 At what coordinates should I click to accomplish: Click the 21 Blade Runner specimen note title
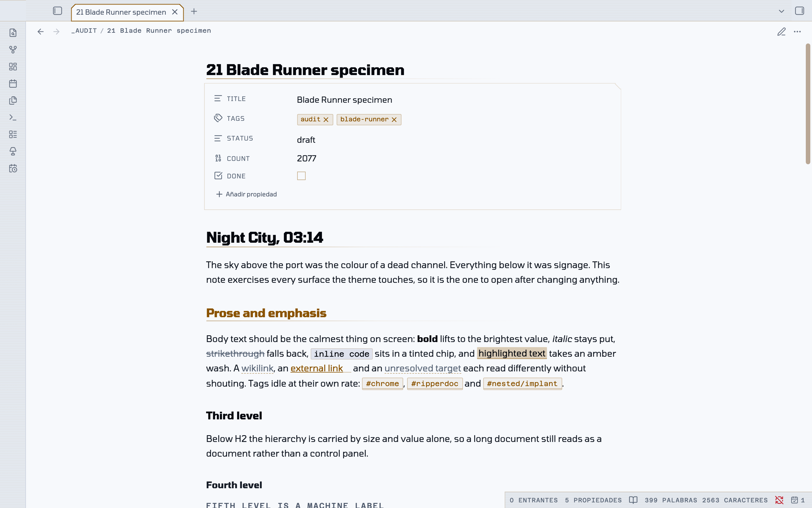click(x=305, y=70)
